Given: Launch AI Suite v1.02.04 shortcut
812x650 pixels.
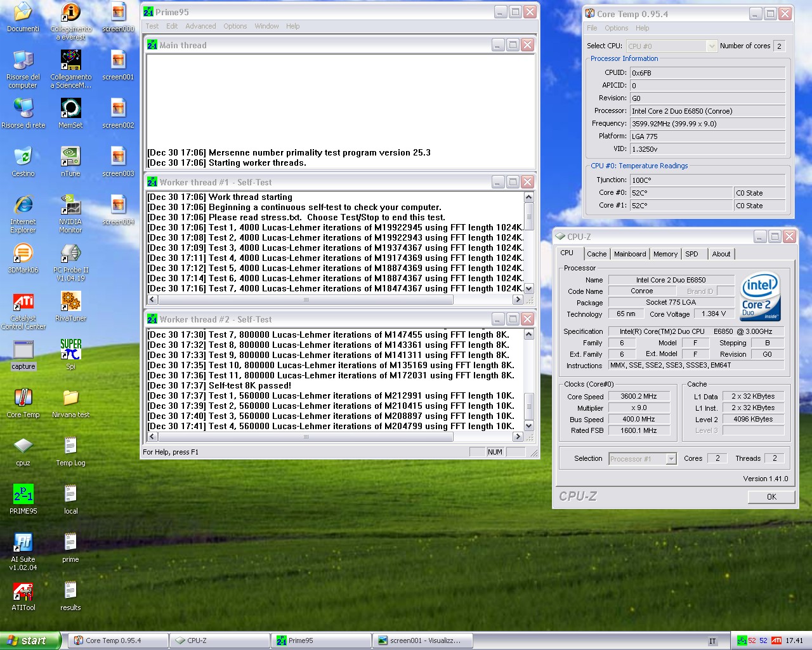Looking at the screenshot, I should pyautogui.click(x=23, y=552).
